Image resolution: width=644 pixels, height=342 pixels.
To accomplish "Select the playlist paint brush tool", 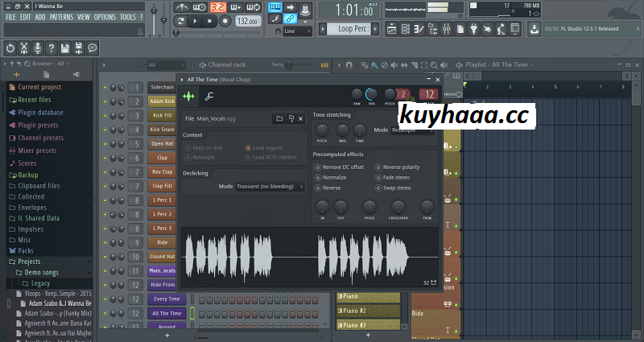I will tap(374, 65).
